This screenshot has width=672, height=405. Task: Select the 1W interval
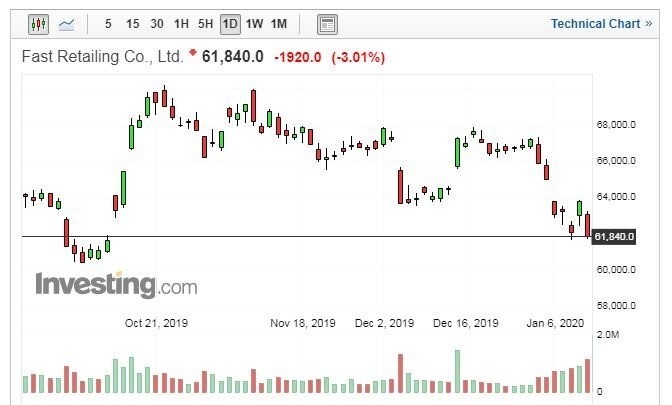click(x=254, y=24)
